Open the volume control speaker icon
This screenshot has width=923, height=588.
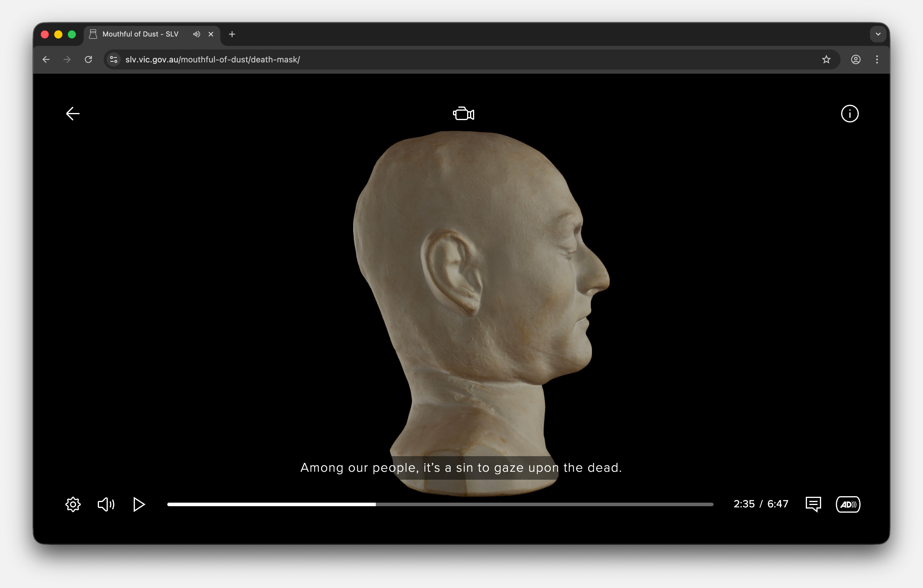[x=106, y=504]
